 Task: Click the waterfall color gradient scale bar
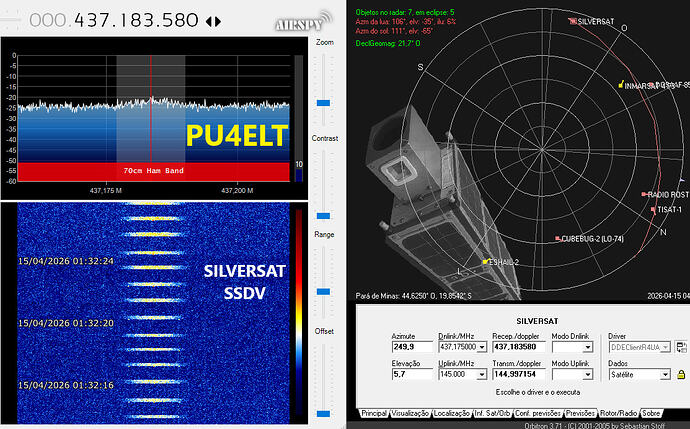pyautogui.click(x=299, y=310)
